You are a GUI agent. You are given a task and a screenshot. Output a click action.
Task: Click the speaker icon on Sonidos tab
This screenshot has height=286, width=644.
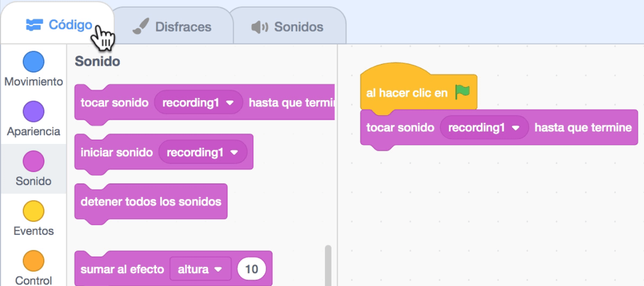[260, 27]
